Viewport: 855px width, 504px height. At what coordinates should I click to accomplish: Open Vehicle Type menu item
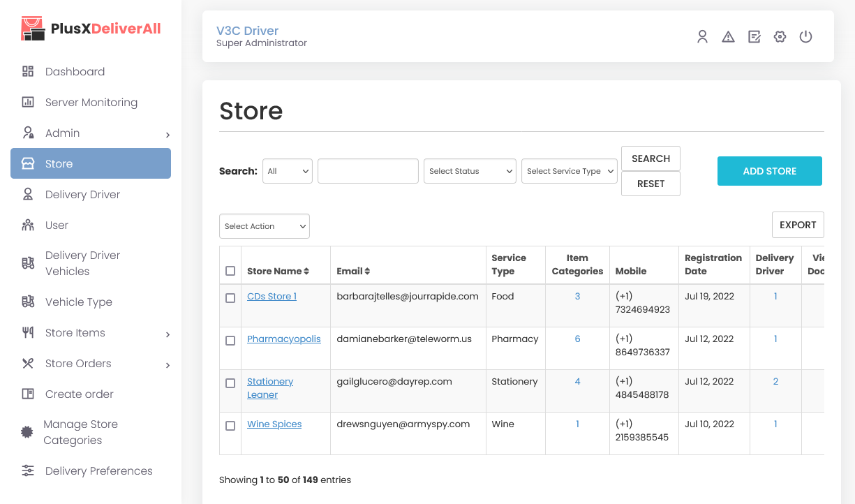tap(91, 302)
